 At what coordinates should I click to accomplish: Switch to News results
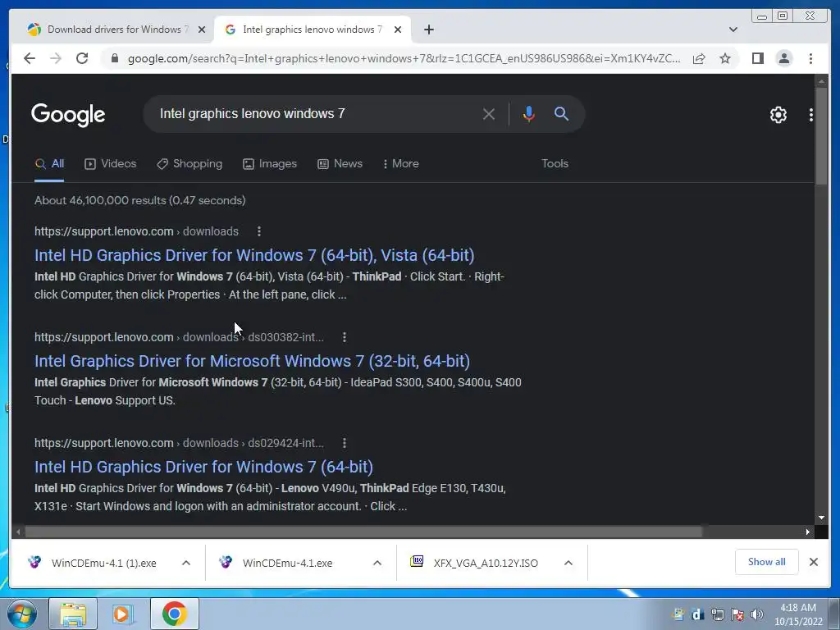(x=340, y=164)
